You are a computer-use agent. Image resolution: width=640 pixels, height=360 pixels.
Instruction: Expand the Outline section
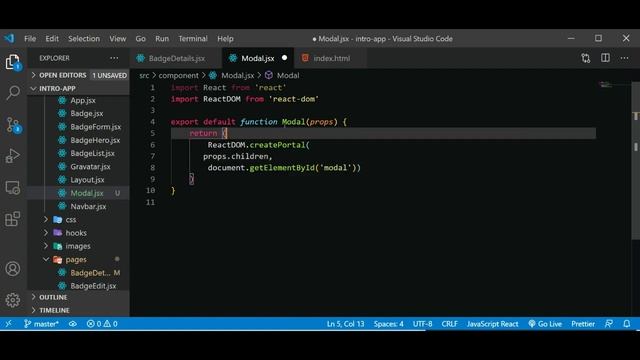(x=79, y=297)
